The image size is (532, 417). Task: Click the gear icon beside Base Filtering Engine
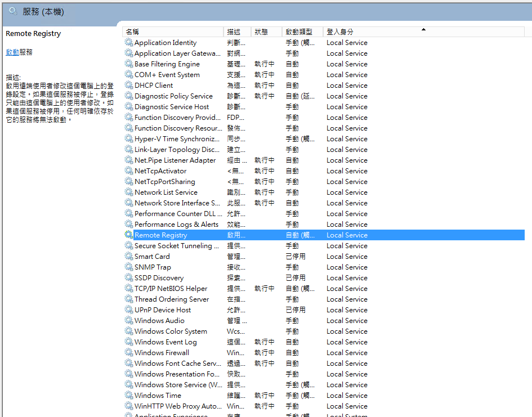click(128, 64)
